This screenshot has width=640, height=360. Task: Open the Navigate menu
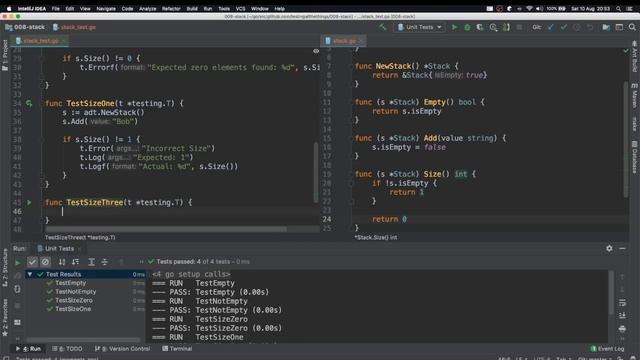click(x=106, y=9)
